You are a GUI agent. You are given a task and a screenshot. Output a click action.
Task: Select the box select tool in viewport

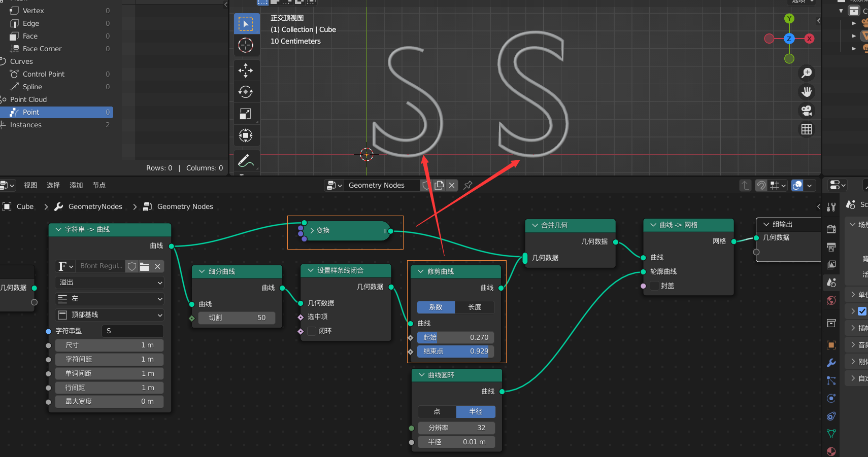point(246,24)
